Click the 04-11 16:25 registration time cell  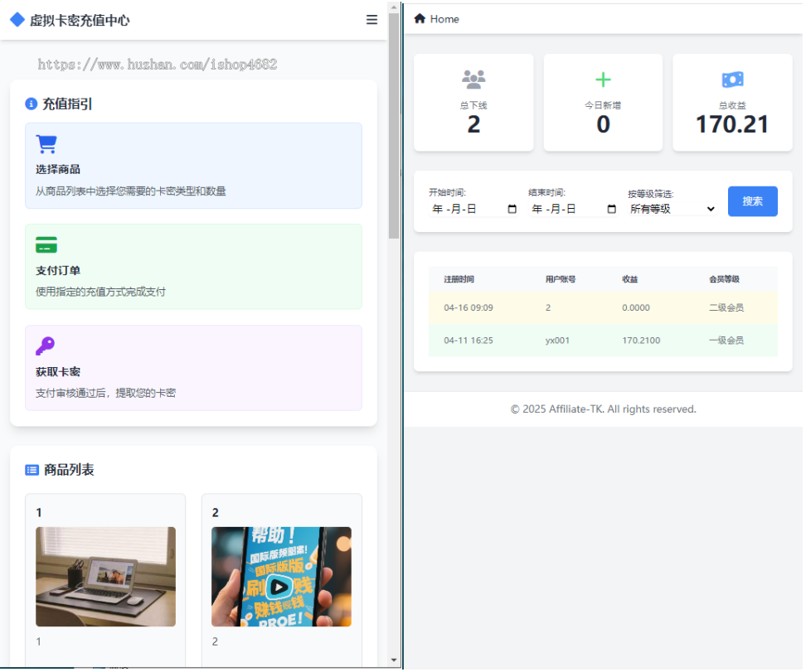click(469, 341)
